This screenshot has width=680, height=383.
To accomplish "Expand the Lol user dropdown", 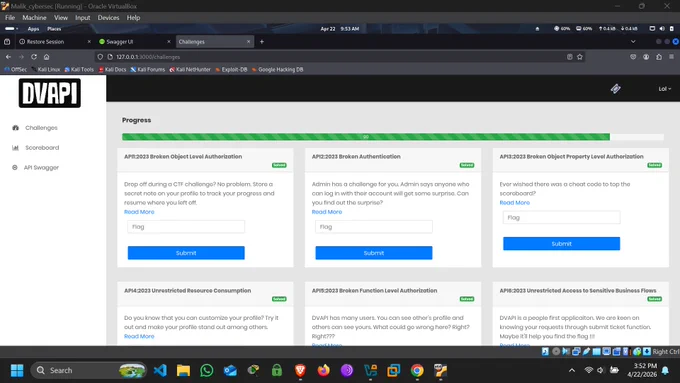I will (664, 89).
